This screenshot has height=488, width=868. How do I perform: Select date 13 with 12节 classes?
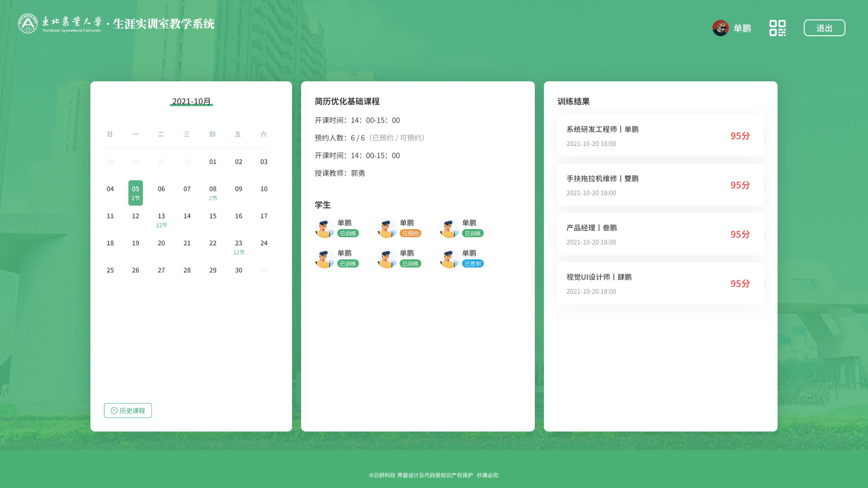161,220
